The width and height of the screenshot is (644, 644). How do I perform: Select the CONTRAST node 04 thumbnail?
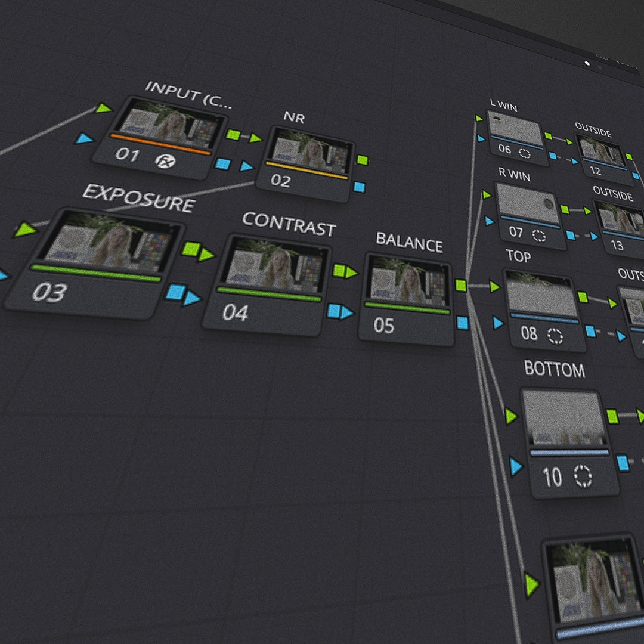(x=273, y=264)
